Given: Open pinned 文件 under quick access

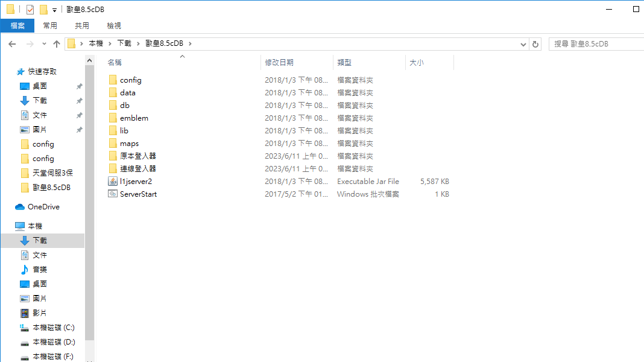Looking at the screenshot, I should [39, 115].
